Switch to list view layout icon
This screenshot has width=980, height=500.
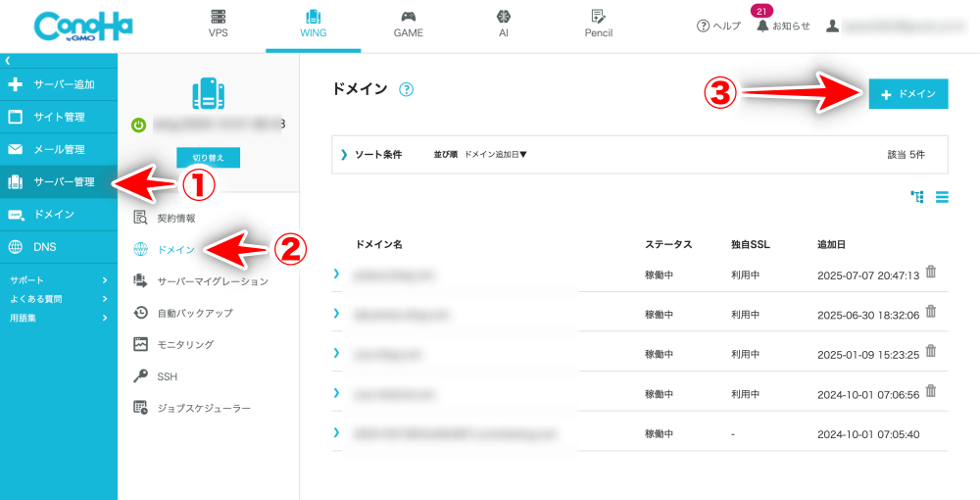(x=942, y=197)
